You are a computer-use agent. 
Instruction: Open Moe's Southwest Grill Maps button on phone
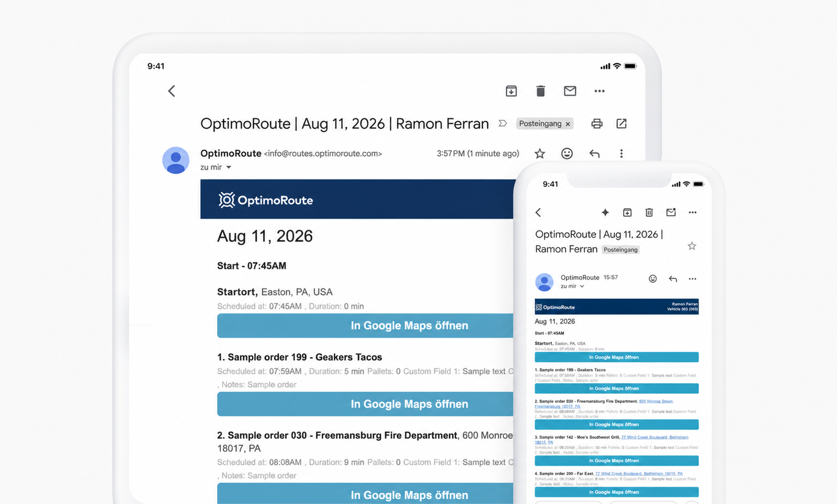click(x=617, y=461)
